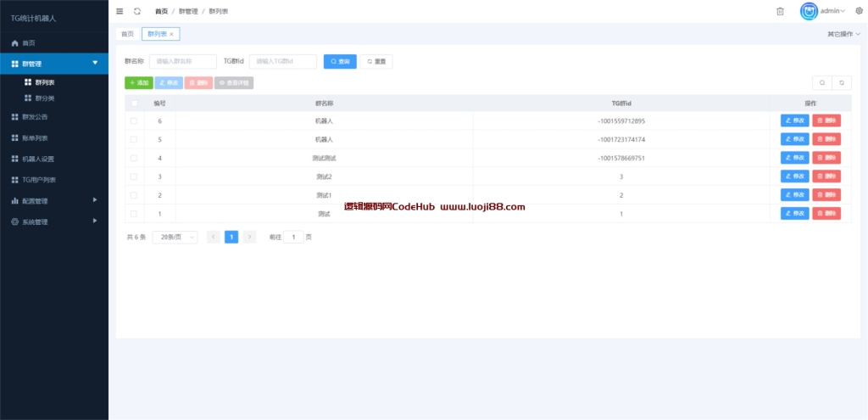
Task: Click the 群名称 column header
Action: coord(324,103)
